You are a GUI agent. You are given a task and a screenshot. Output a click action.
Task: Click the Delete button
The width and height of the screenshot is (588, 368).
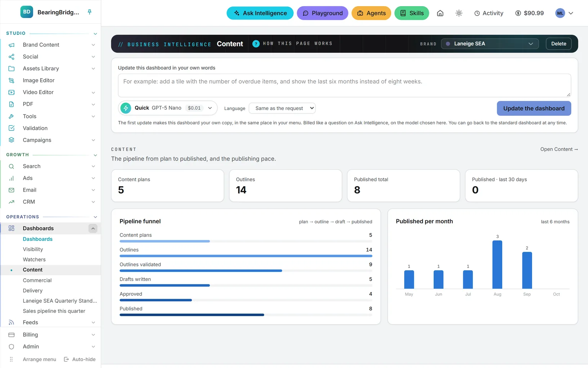559,44
